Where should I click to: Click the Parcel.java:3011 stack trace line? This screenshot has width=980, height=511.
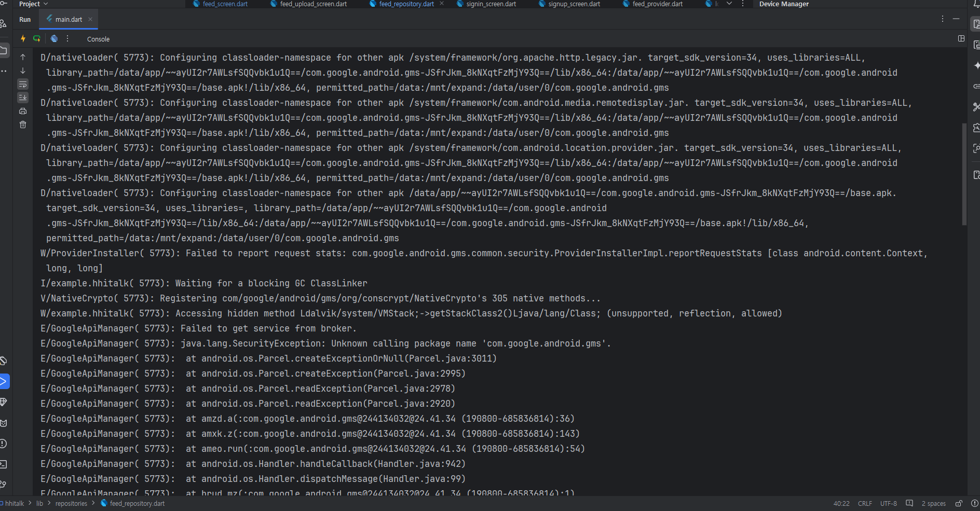(268, 358)
